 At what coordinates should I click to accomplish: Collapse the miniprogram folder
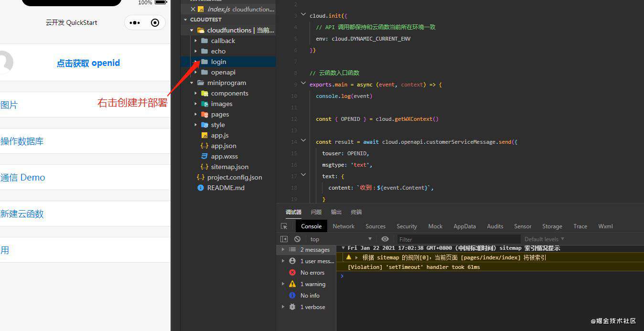pyautogui.click(x=192, y=83)
